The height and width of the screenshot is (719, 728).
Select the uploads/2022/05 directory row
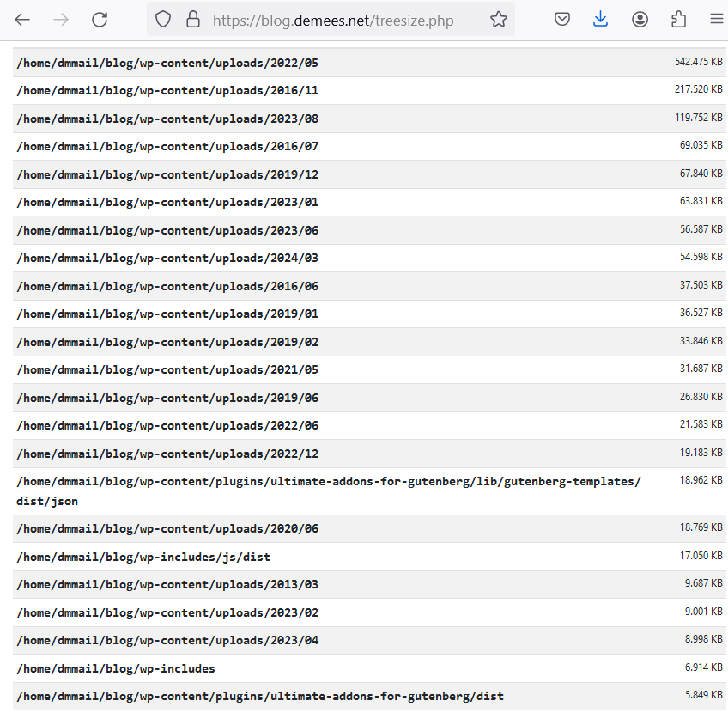pyautogui.click(x=167, y=63)
